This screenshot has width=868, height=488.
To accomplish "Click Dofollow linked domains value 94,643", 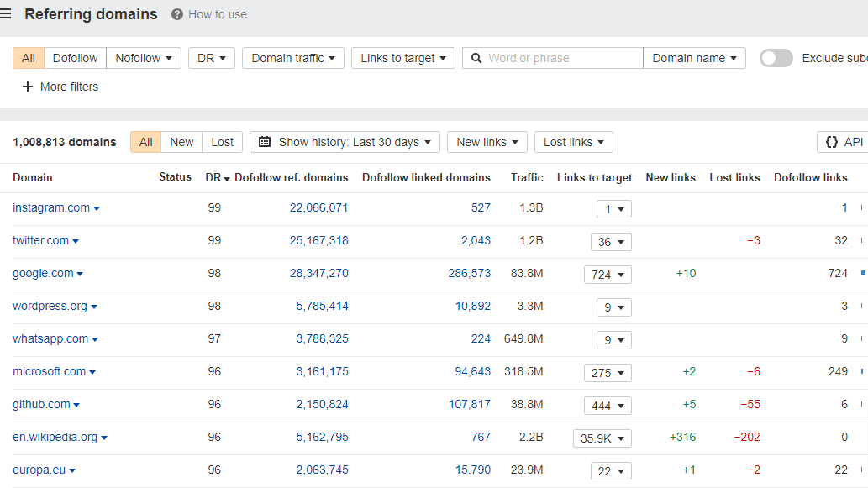I will [x=473, y=371].
